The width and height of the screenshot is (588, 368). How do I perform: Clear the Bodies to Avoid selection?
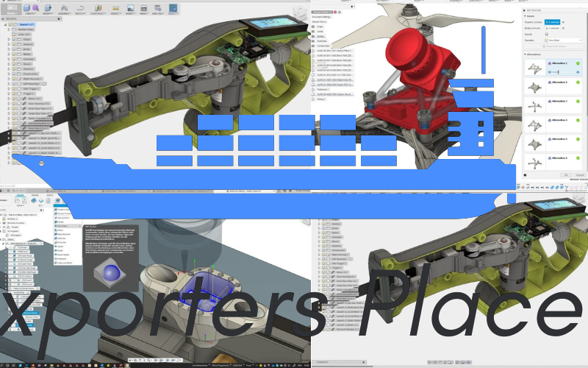point(563,28)
